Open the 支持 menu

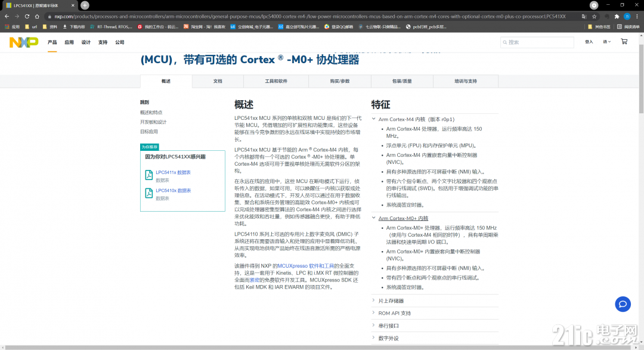click(x=103, y=42)
